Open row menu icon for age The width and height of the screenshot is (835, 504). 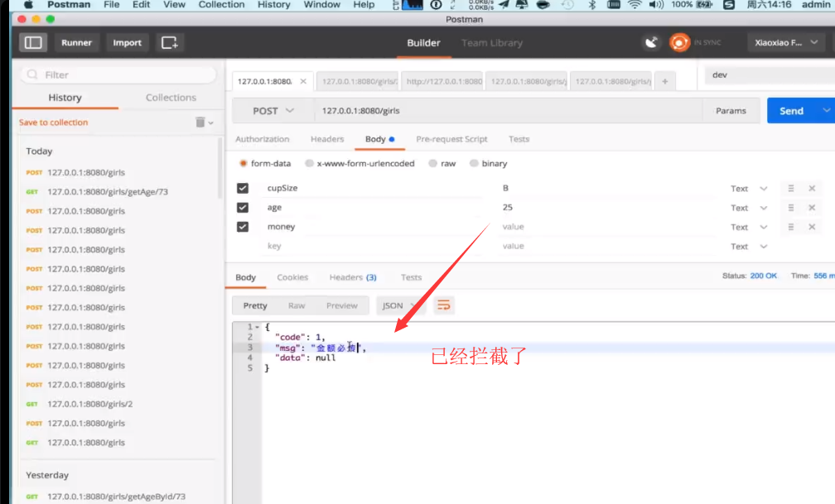(791, 208)
